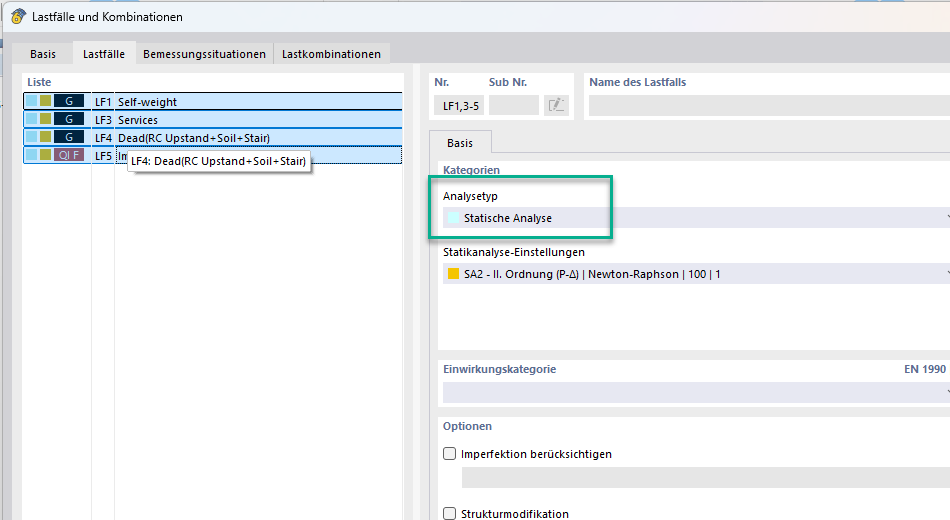Viewport: 950px width, 520px height.
Task: Click the Name des Lastfalls field
Action: (769, 105)
